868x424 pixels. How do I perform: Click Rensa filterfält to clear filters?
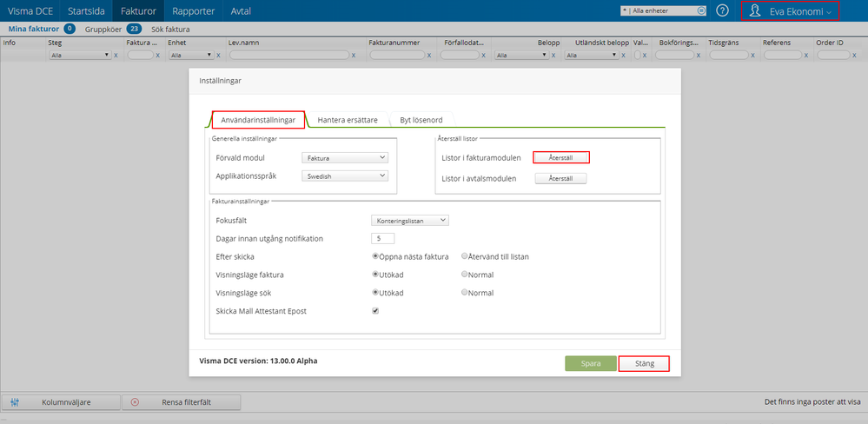point(180,402)
